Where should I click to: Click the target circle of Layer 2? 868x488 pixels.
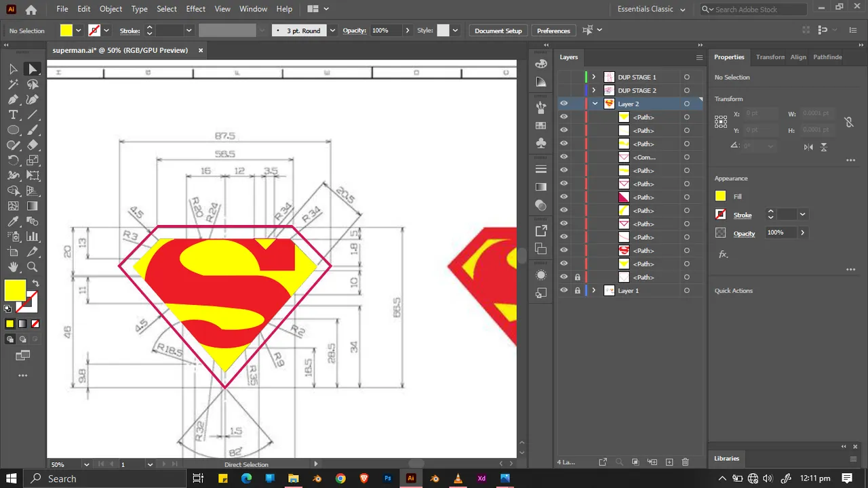point(686,104)
